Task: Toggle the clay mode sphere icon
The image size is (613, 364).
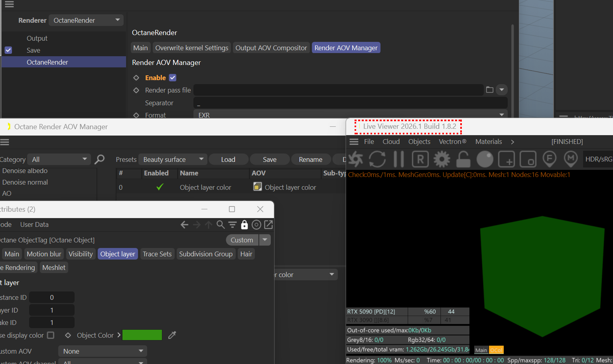Action: (x=485, y=159)
